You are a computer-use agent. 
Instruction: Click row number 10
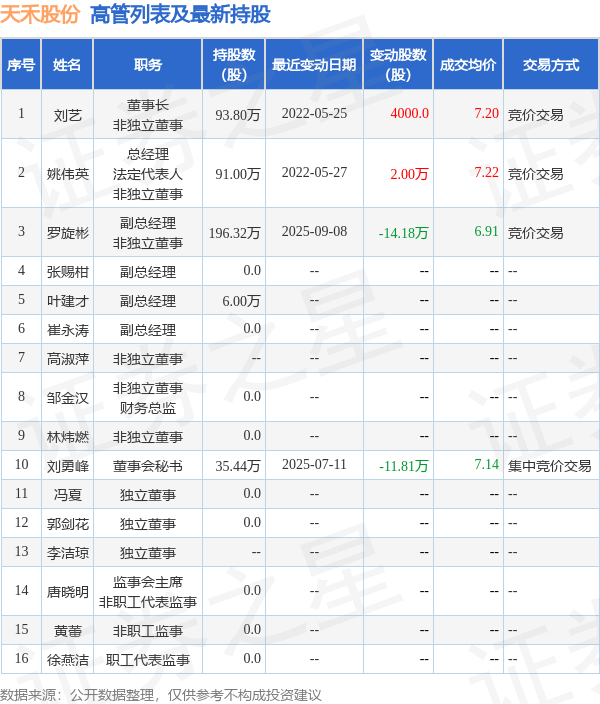point(21,465)
